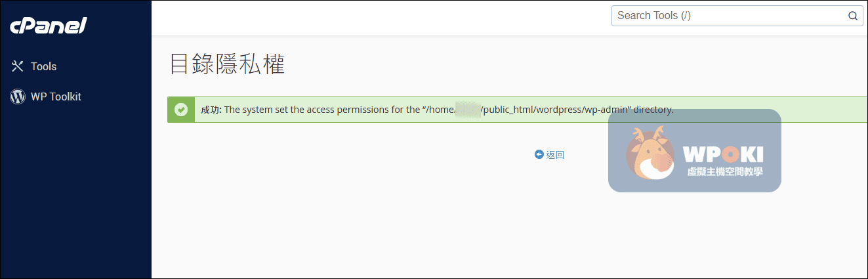The image size is (868, 279).
Task: Click the blurred username in the path
Action: click(x=468, y=110)
